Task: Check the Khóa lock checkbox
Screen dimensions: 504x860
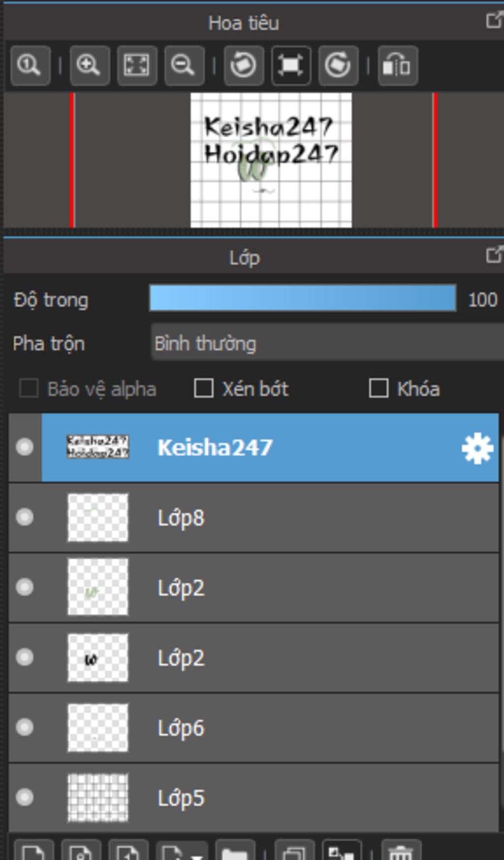Action: [378, 388]
